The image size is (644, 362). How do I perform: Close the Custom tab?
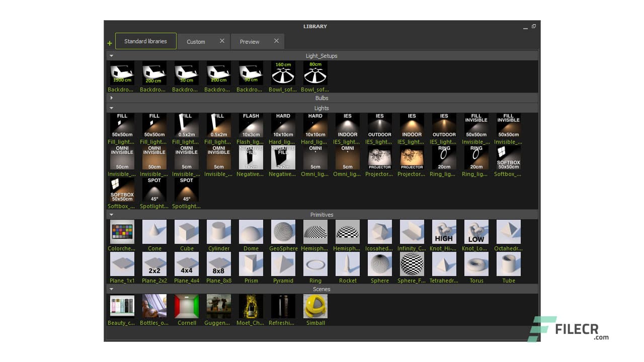222,40
